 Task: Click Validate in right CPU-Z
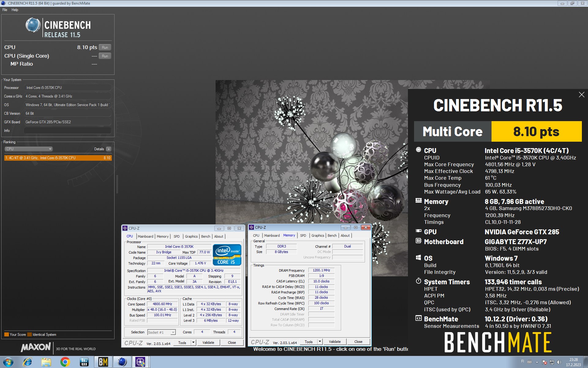(x=335, y=342)
